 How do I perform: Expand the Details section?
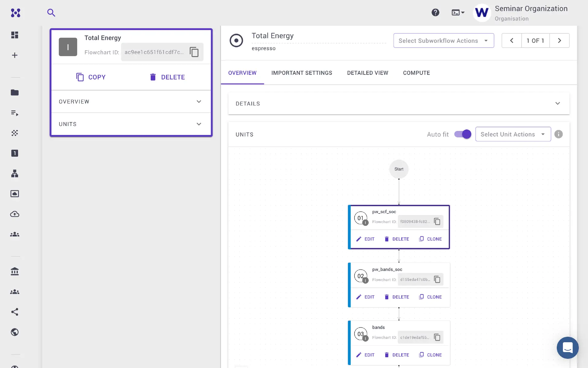pos(557,104)
